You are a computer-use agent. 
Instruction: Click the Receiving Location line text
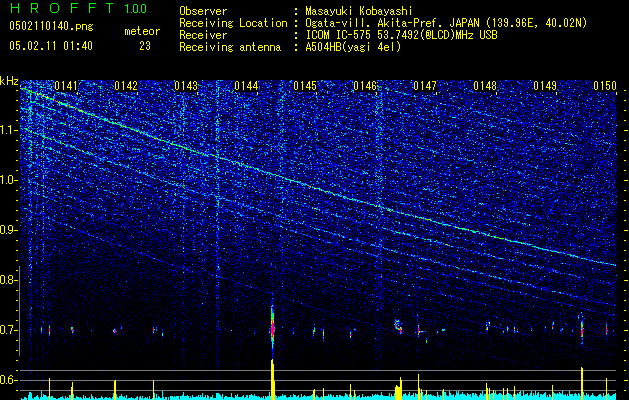(x=446, y=23)
